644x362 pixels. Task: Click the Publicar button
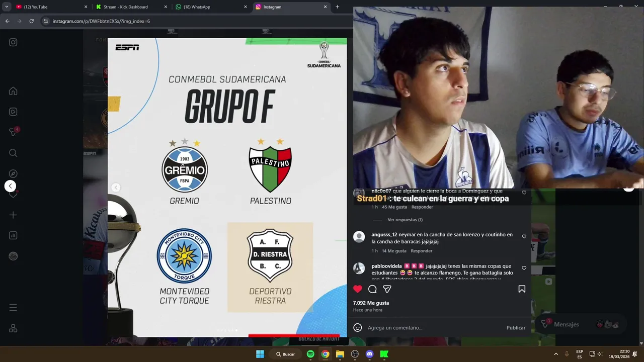tap(516, 328)
